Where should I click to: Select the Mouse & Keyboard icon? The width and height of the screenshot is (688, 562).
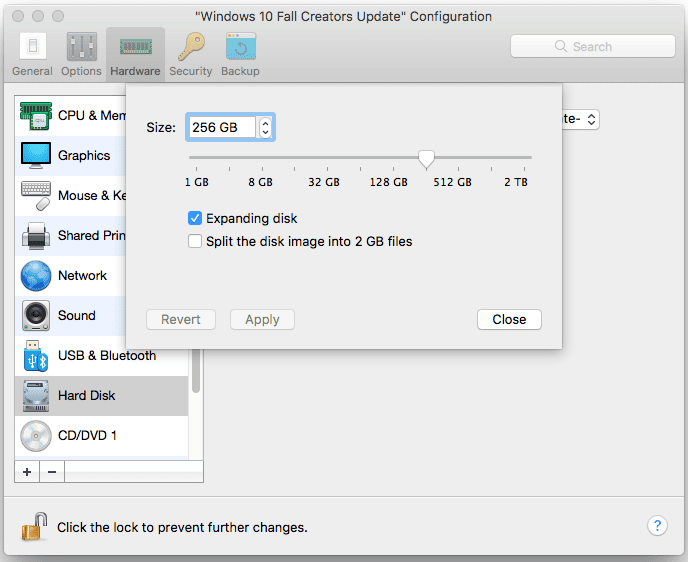[36, 196]
